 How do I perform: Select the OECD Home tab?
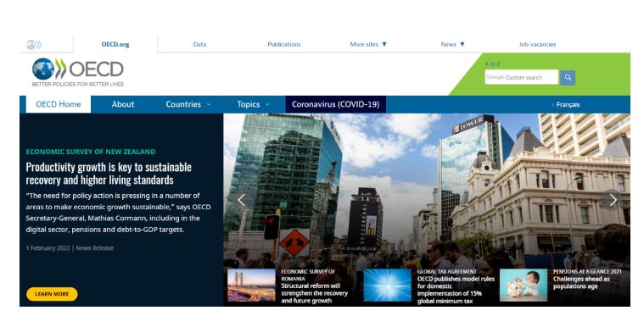[59, 104]
